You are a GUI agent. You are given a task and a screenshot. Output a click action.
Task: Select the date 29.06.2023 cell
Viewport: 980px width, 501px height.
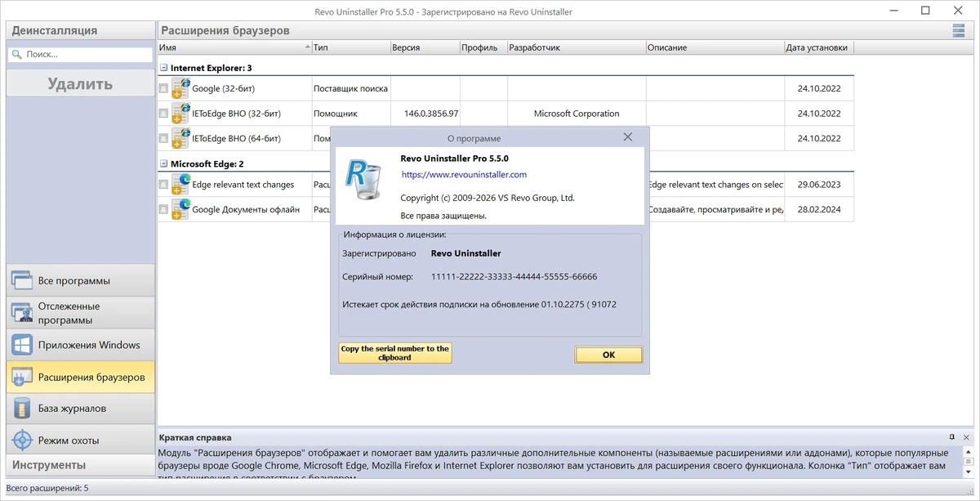click(x=819, y=185)
